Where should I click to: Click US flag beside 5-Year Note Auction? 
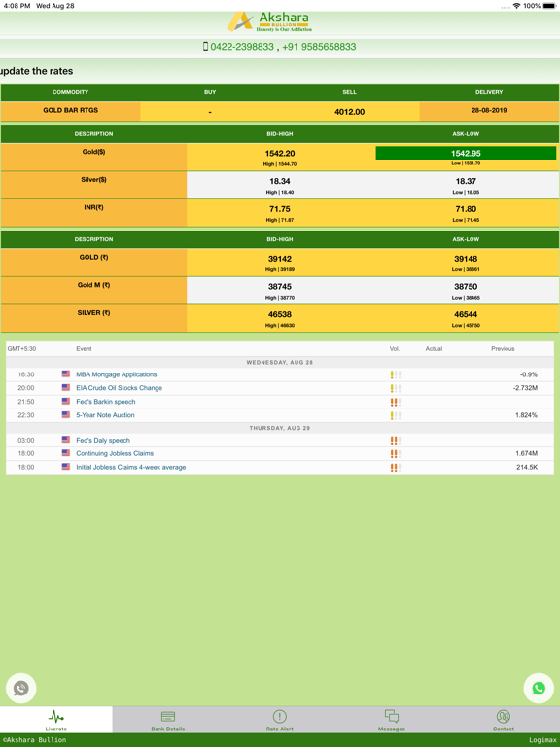coord(66,415)
